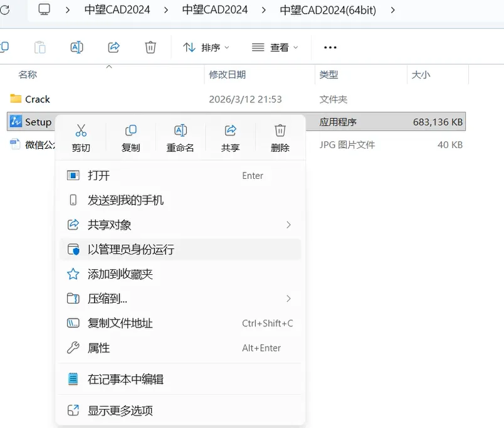Click the 文件夹 type cell
Image resolution: width=504 pixels, height=428 pixels.
(x=333, y=99)
